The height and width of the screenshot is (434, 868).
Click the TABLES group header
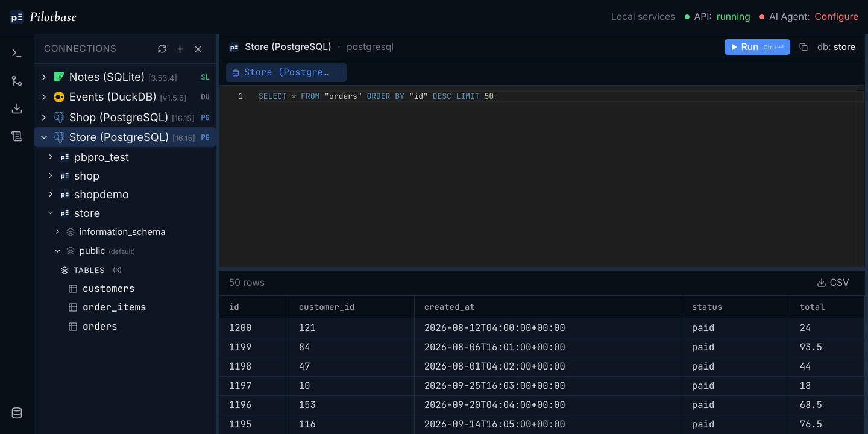click(89, 270)
